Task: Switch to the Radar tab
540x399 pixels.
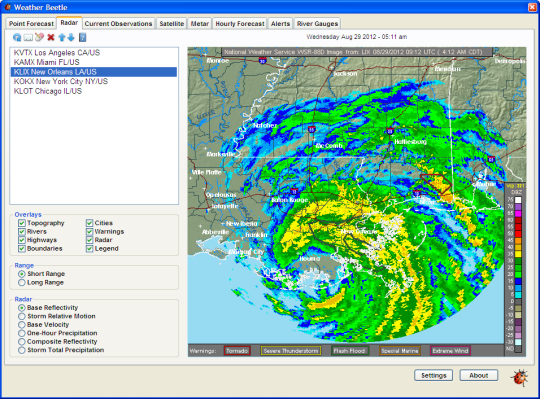Action: (69, 23)
